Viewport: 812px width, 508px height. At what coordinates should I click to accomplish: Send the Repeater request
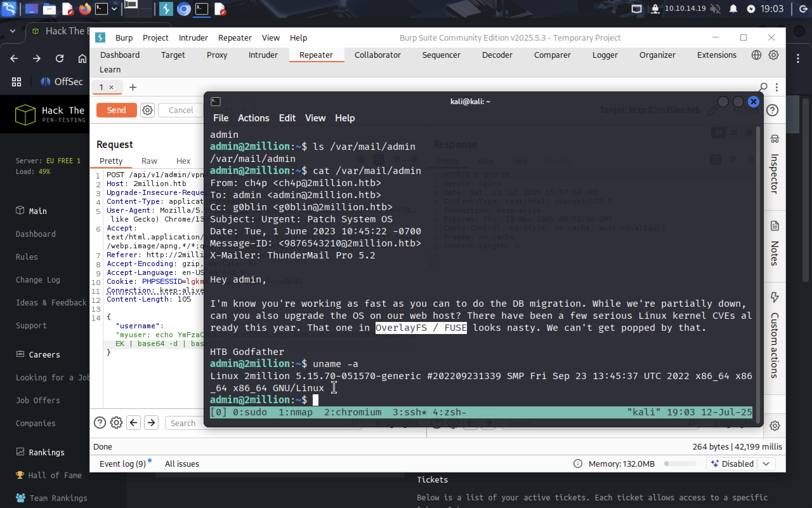click(x=116, y=110)
